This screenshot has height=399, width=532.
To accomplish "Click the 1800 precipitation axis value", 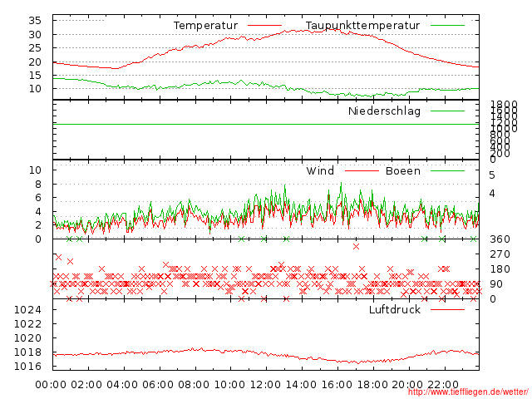I will click(501, 104).
